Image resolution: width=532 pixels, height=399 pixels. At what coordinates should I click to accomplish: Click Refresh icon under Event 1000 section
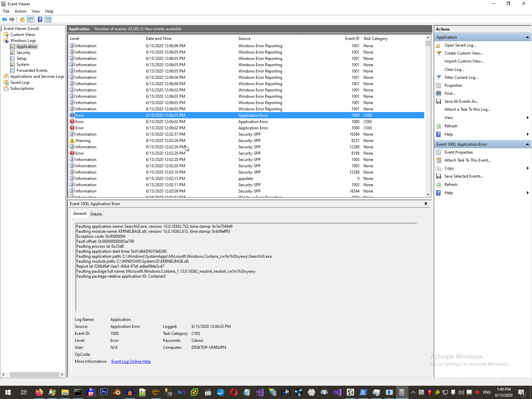coord(439,185)
